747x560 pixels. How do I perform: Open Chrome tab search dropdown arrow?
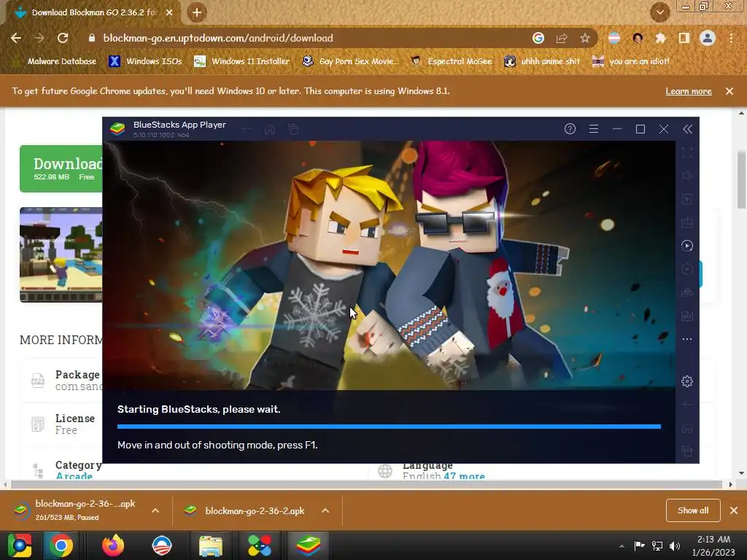659,13
